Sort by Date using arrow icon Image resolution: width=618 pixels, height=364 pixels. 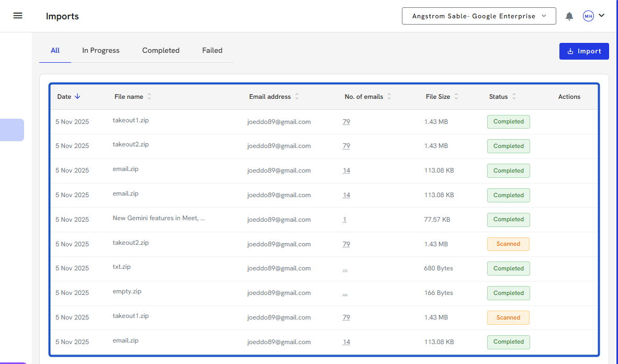(x=77, y=96)
